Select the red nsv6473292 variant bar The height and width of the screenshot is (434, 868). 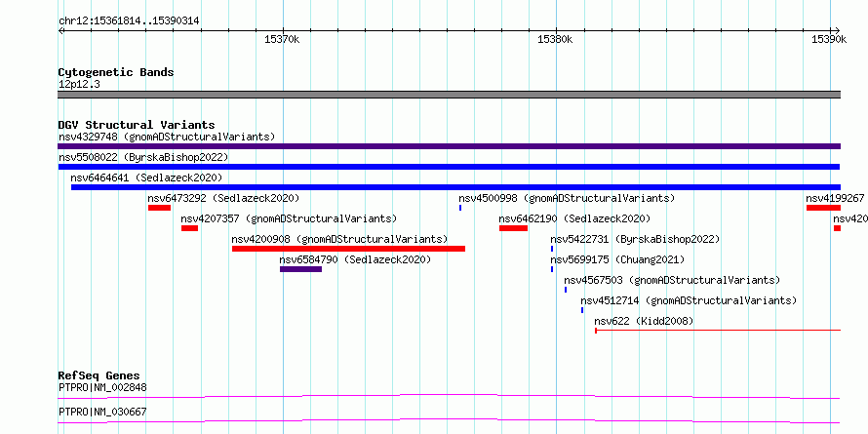coord(159,208)
